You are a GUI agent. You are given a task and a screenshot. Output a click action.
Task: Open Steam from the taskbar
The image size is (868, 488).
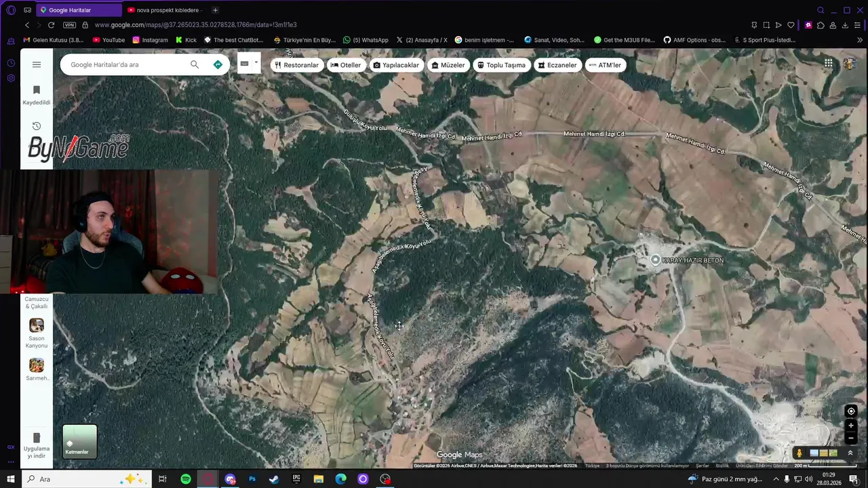(274, 479)
